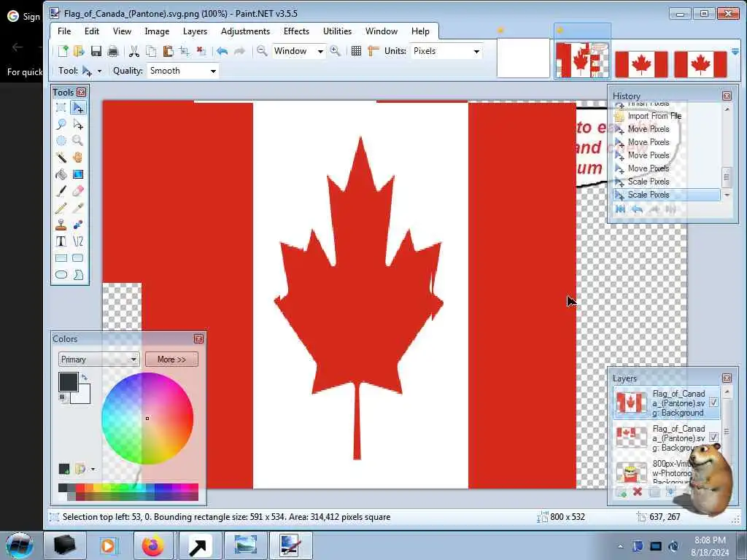
Task: Pick a hue on the color wheel
Action: point(147,418)
